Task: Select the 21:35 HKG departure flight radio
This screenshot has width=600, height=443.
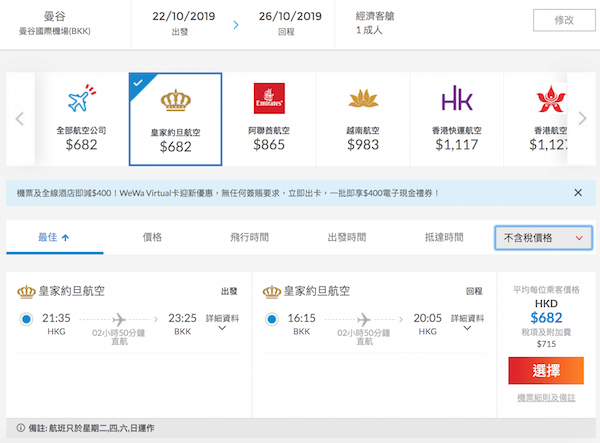Action: (27, 320)
